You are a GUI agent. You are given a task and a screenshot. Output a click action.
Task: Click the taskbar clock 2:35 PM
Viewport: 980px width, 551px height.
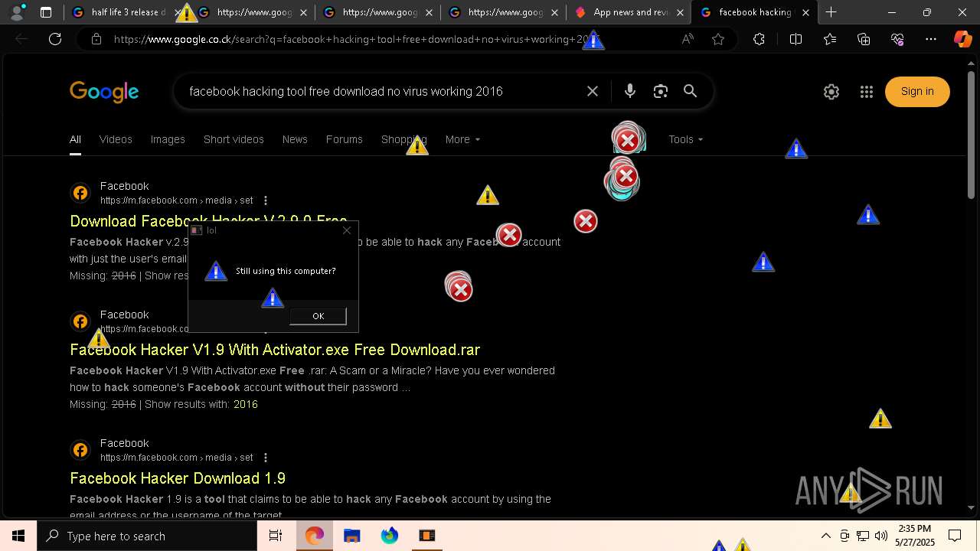915,535
